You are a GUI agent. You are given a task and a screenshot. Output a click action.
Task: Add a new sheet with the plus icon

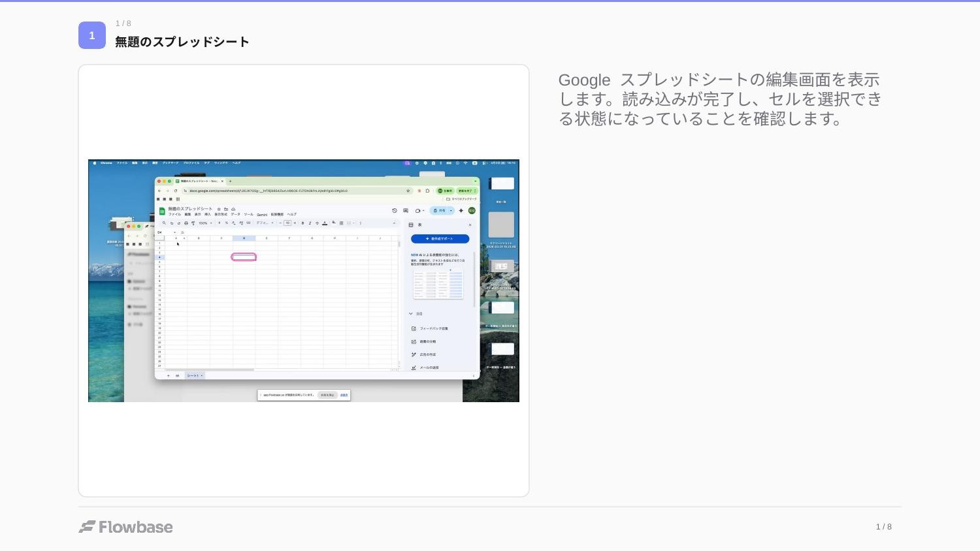pyautogui.click(x=169, y=375)
